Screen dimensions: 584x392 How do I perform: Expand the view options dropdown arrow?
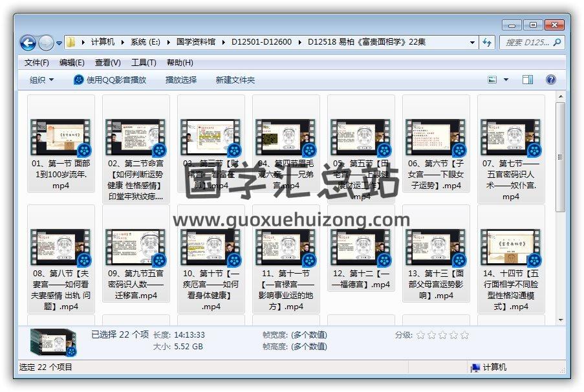coord(506,80)
